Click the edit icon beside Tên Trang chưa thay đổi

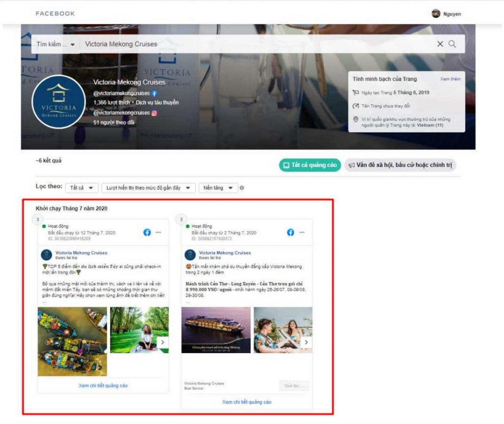click(x=355, y=106)
